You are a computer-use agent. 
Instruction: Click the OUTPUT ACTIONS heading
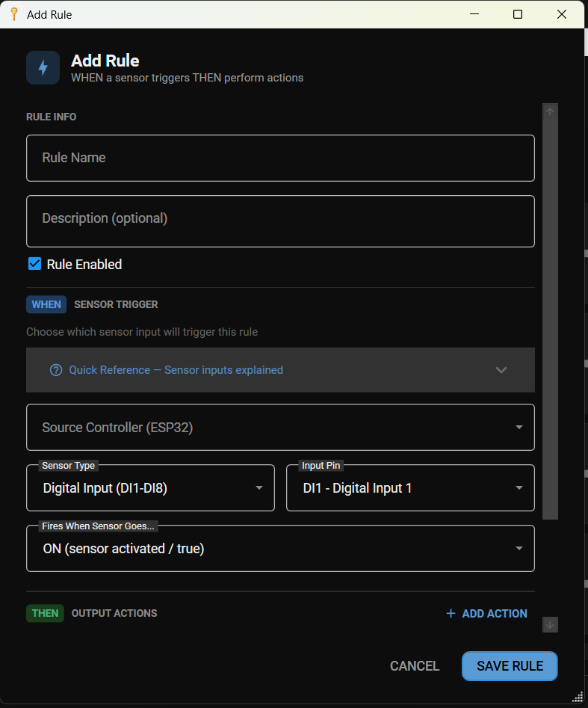click(x=114, y=613)
